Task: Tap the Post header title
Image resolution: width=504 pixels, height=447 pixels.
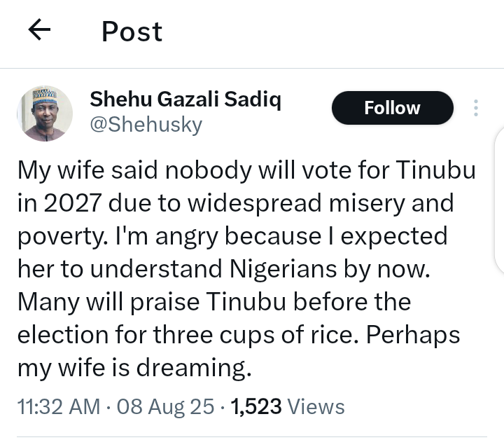Action: [x=132, y=32]
